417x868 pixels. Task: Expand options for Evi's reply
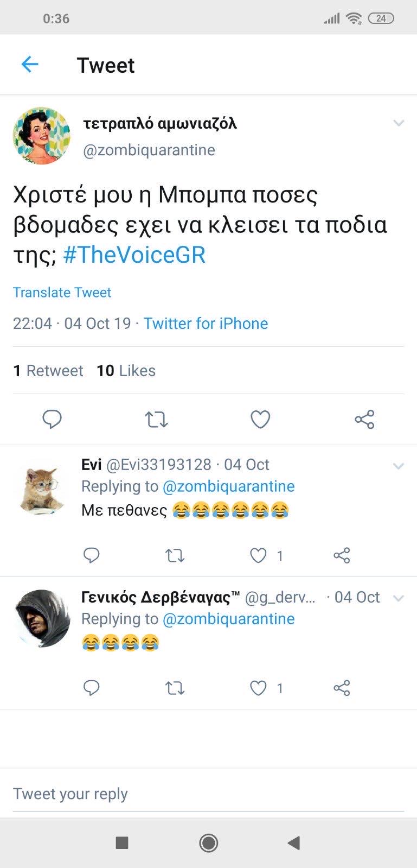click(x=399, y=466)
